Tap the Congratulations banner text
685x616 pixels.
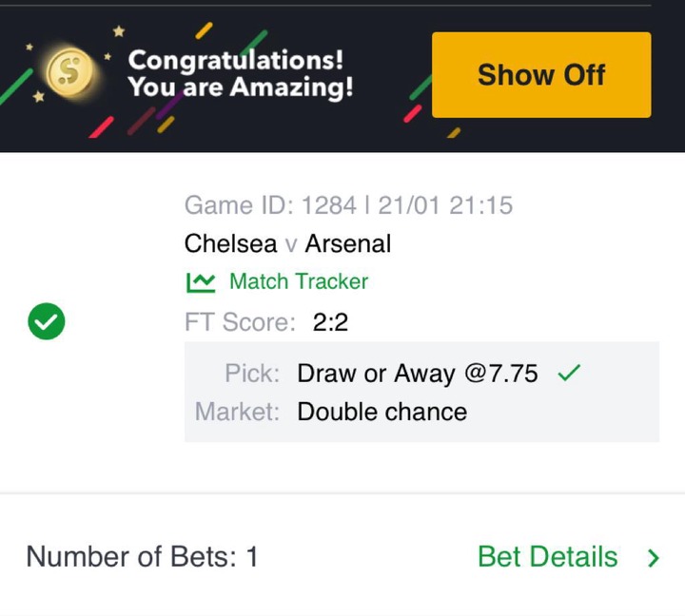tap(235, 60)
